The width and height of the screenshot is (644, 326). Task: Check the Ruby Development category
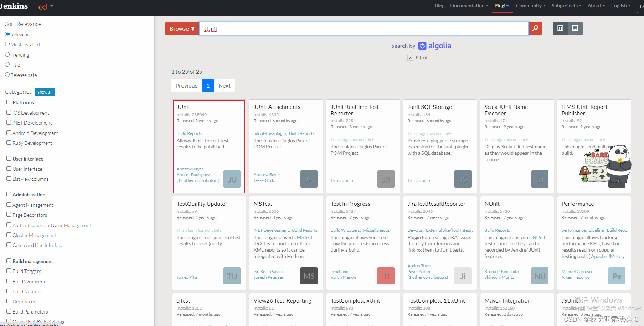coord(9,143)
